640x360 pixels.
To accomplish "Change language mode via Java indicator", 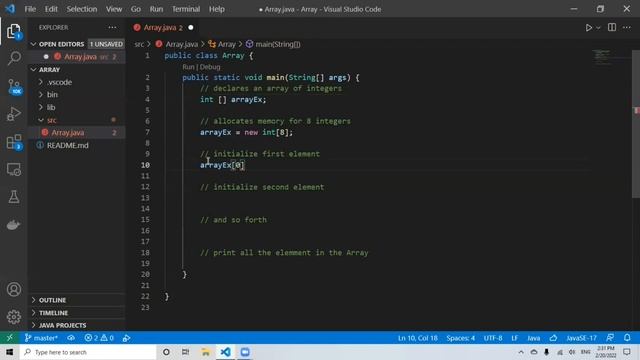I will pos(533,338).
